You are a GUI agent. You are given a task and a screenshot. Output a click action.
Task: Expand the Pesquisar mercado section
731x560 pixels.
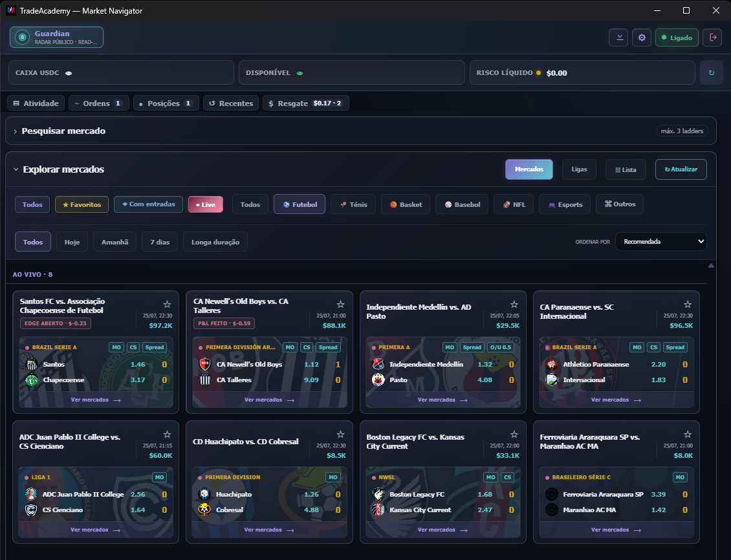(15, 131)
